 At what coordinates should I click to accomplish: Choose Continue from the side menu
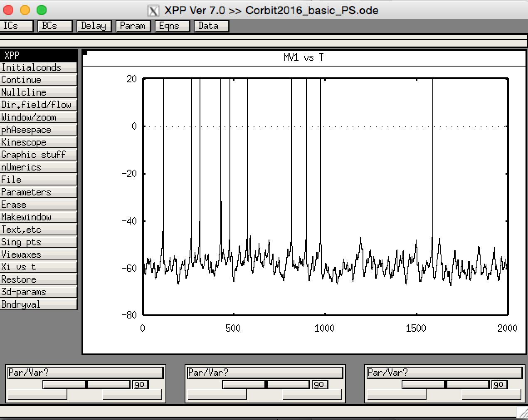(x=39, y=80)
